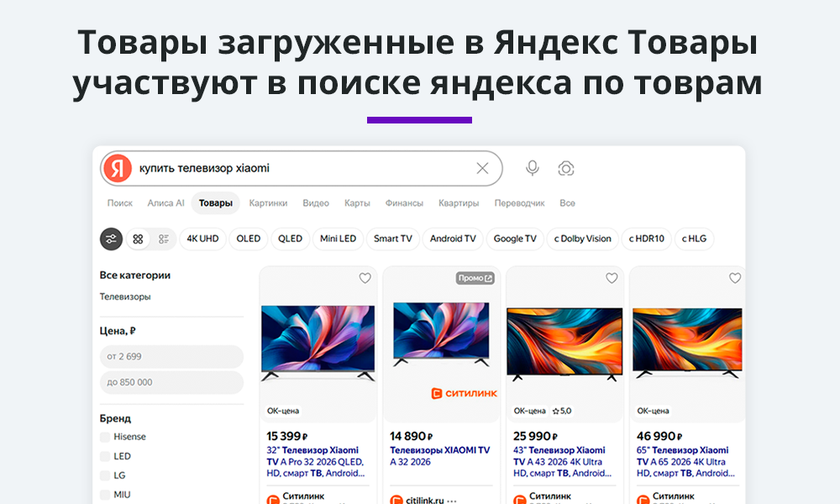Click the 14 890 ₽ TV thumbnail

[441, 334]
